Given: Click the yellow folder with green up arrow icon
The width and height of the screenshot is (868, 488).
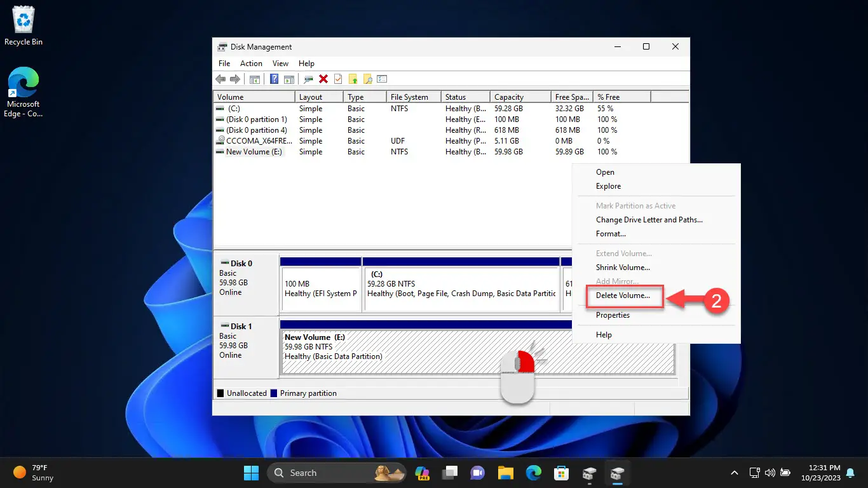Looking at the screenshot, I should click(x=353, y=79).
